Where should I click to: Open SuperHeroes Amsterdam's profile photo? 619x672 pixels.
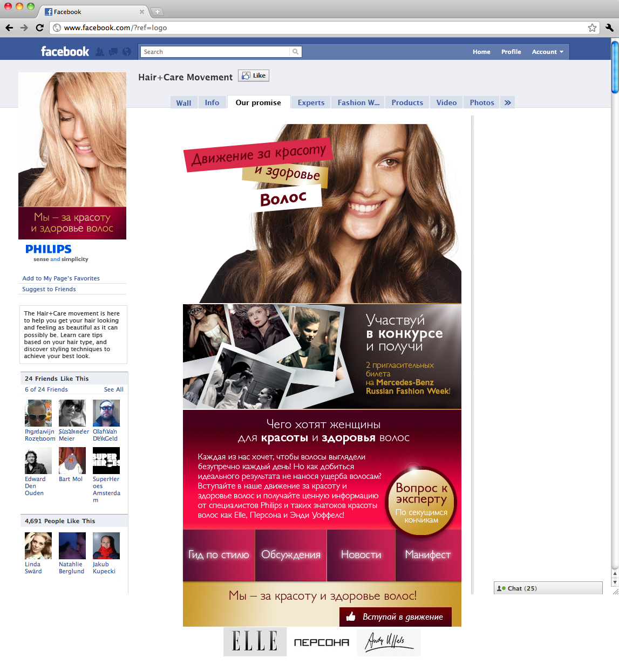(x=106, y=461)
